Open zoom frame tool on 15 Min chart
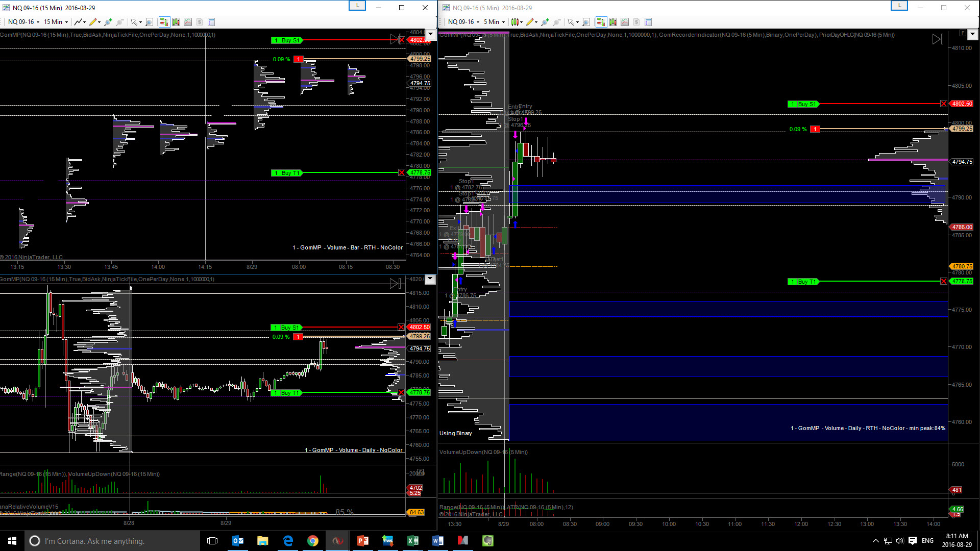 coord(149,22)
